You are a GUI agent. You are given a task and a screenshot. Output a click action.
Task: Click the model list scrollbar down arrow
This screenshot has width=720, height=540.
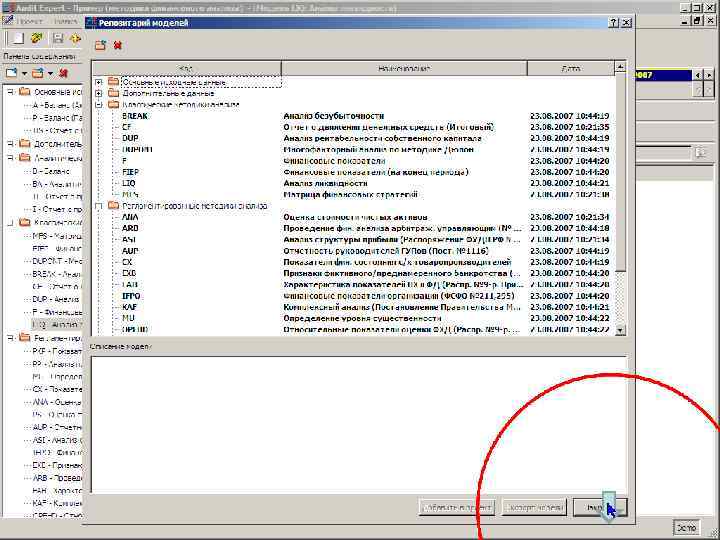620,330
